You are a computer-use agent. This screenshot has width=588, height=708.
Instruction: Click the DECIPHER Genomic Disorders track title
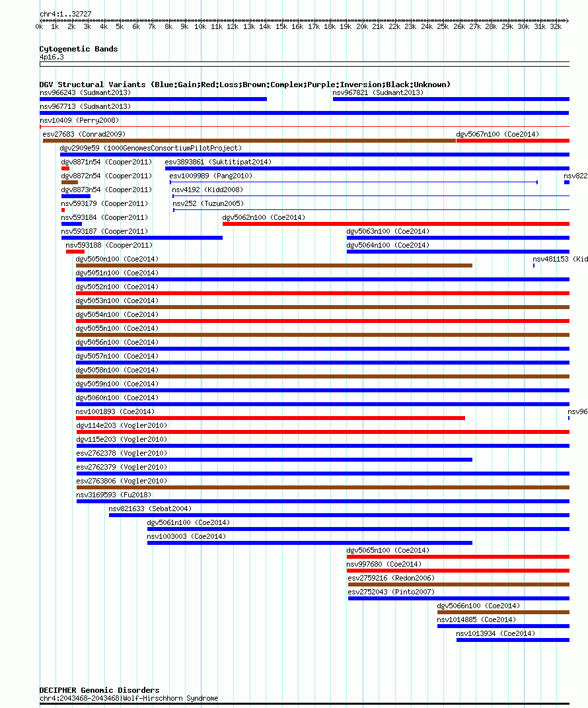(x=99, y=690)
